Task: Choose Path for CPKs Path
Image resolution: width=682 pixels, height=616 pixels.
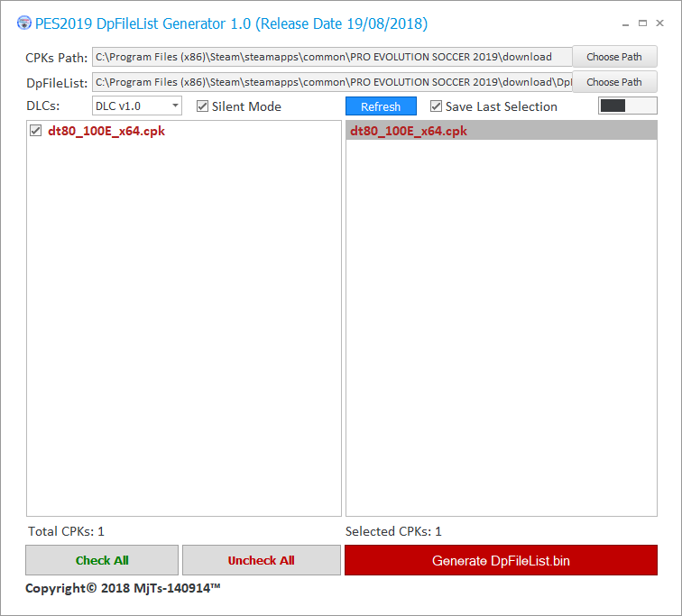Action: pos(614,57)
